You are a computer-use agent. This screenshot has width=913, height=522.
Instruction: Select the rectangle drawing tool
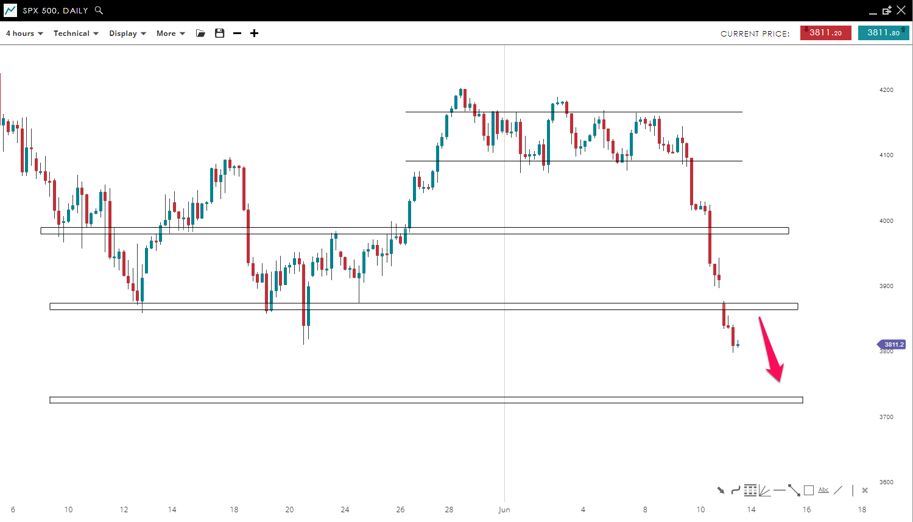coord(809,490)
